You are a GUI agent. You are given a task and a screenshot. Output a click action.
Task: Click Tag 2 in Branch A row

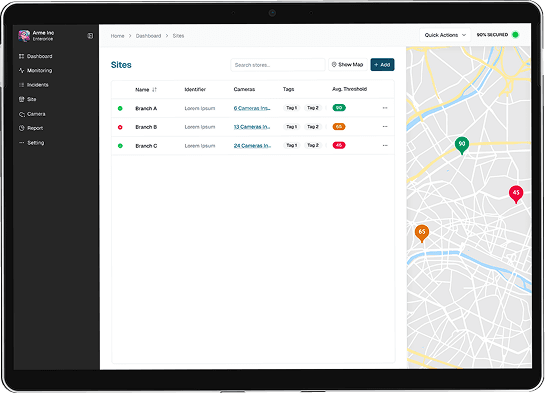(313, 108)
